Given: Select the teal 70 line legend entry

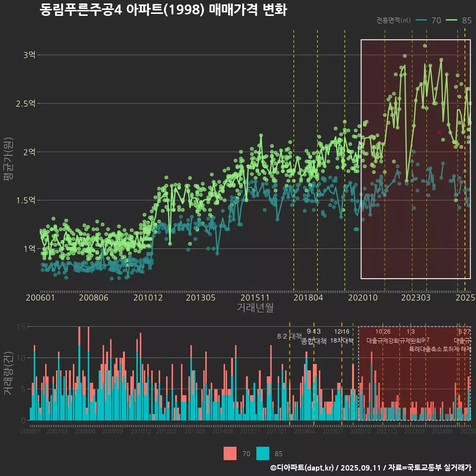Looking at the screenshot, I should [428, 20].
